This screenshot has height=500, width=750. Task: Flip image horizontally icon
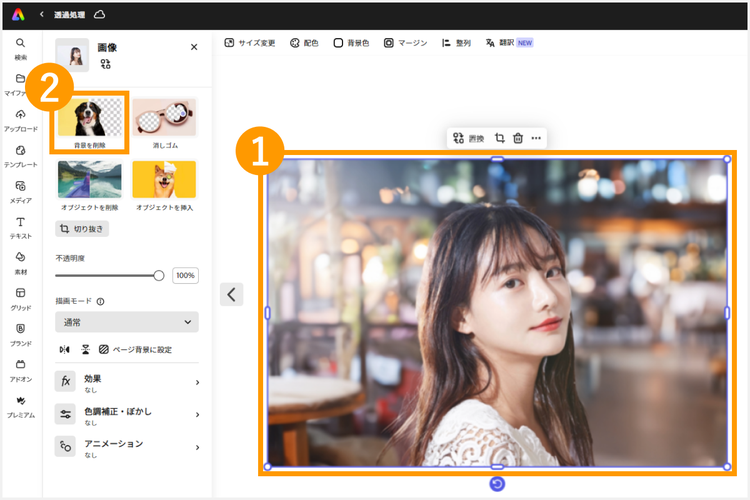[65, 350]
